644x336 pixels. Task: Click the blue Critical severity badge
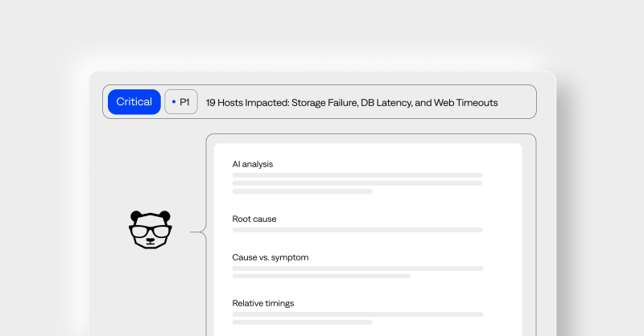pos(134,102)
